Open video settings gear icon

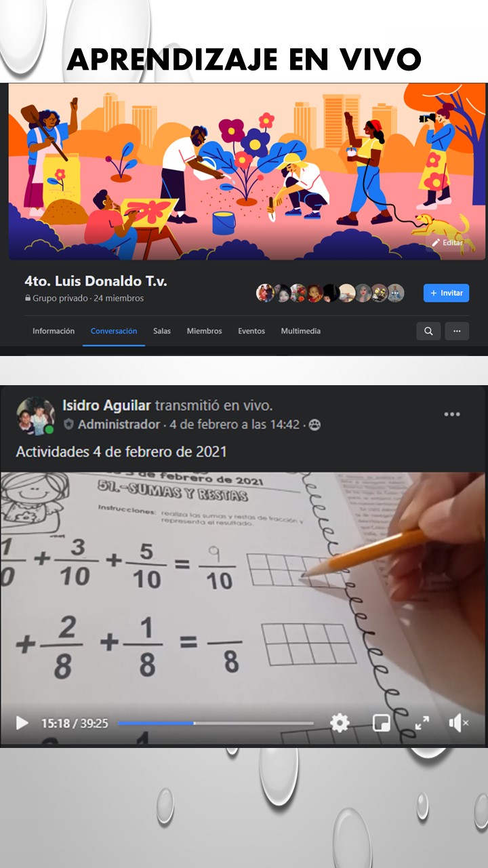point(340,723)
